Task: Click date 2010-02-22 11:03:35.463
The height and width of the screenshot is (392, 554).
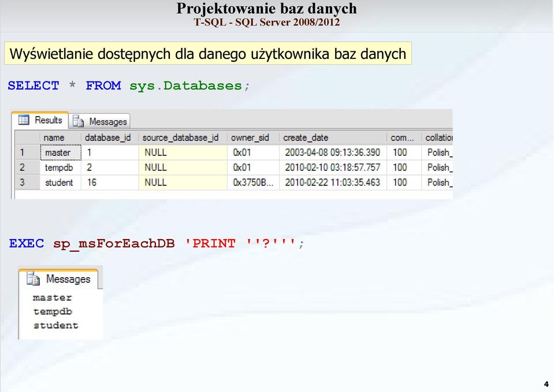Action: pos(333,182)
